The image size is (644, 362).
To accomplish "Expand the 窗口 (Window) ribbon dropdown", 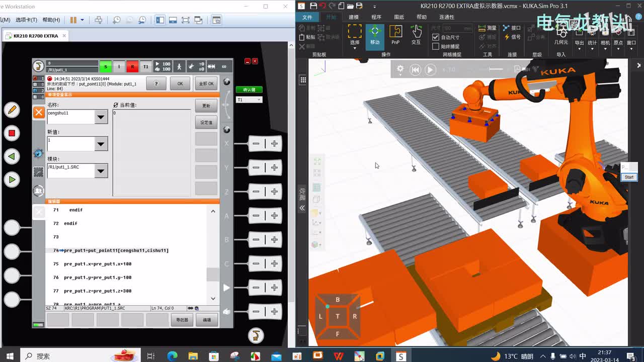I will pos(631,49).
